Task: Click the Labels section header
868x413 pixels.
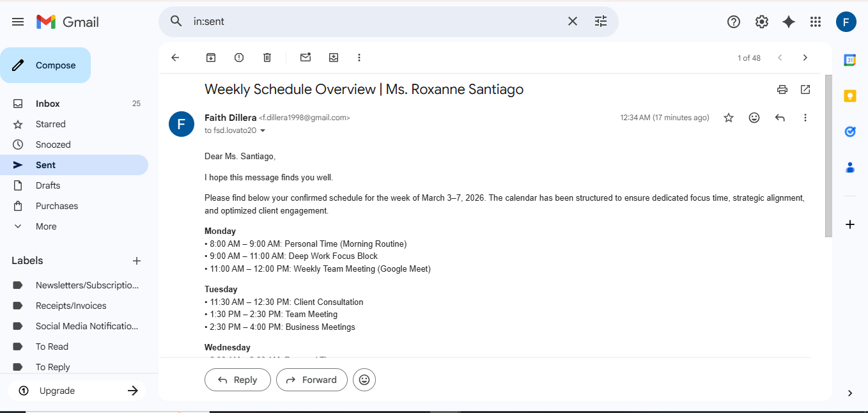Action: [27, 261]
